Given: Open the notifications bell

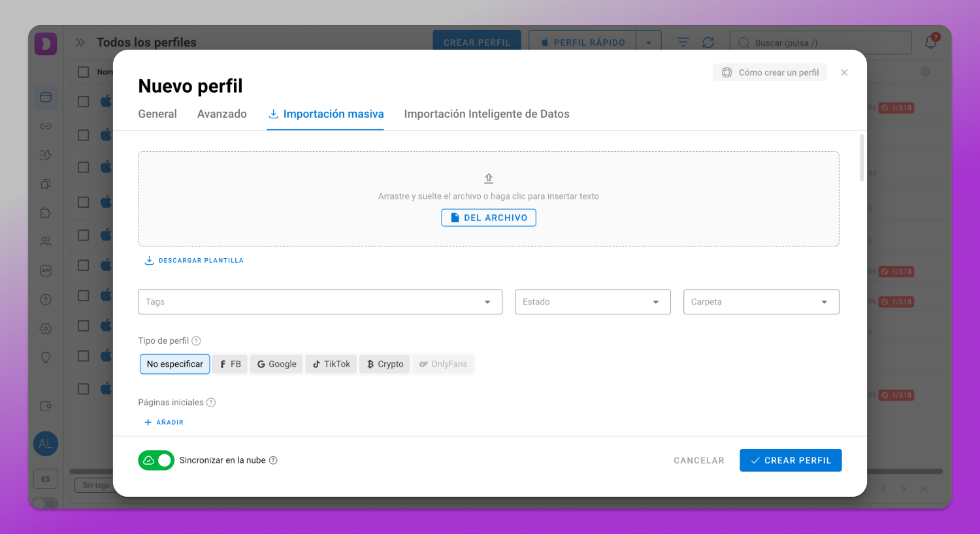Looking at the screenshot, I should click(x=931, y=42).
